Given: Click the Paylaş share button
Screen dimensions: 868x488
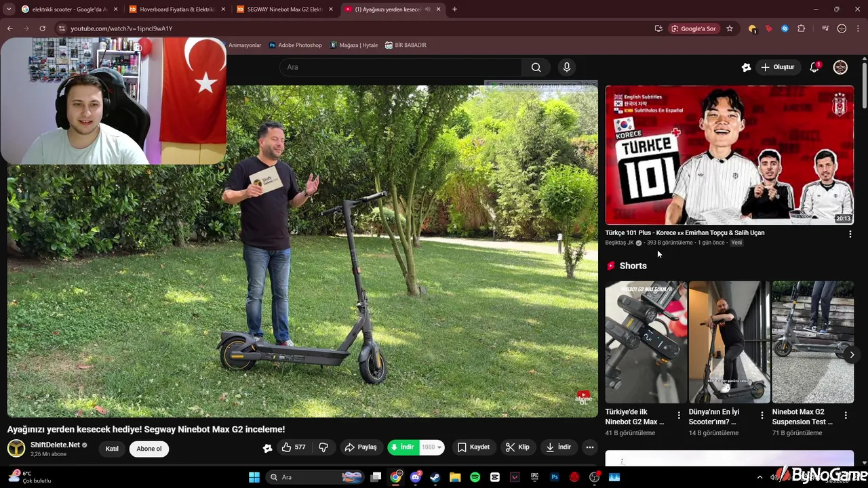Looking at the screenshot, I should (360, 447).
